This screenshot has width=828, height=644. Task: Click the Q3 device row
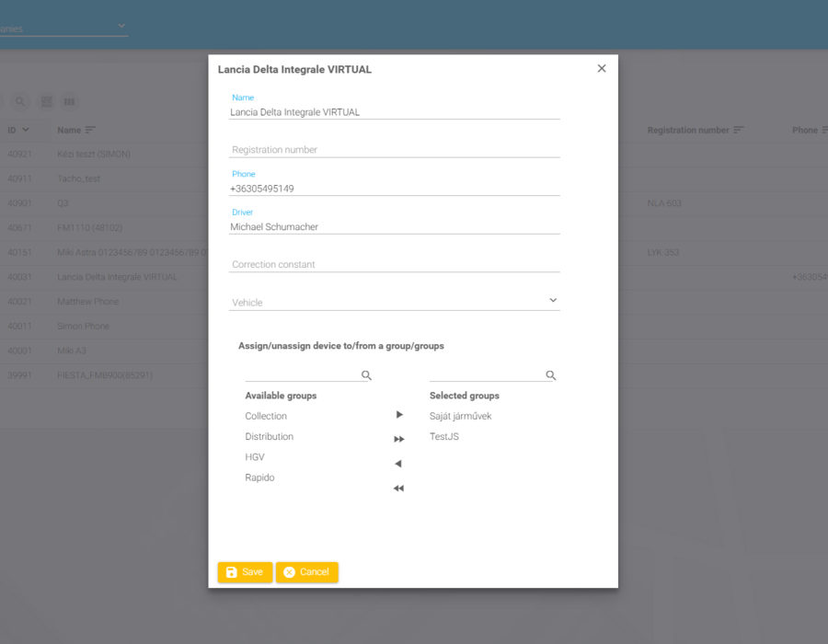(x=63, y=203)
